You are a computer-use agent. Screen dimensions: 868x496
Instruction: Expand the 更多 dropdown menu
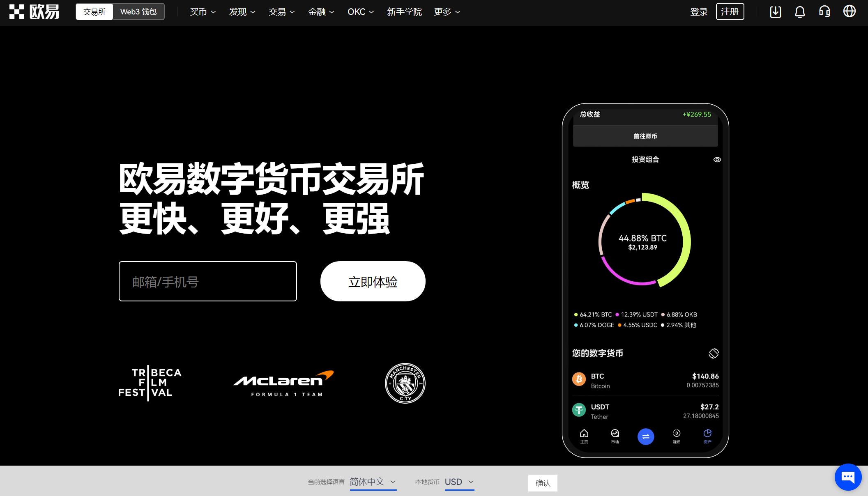(x=447, y=12)
